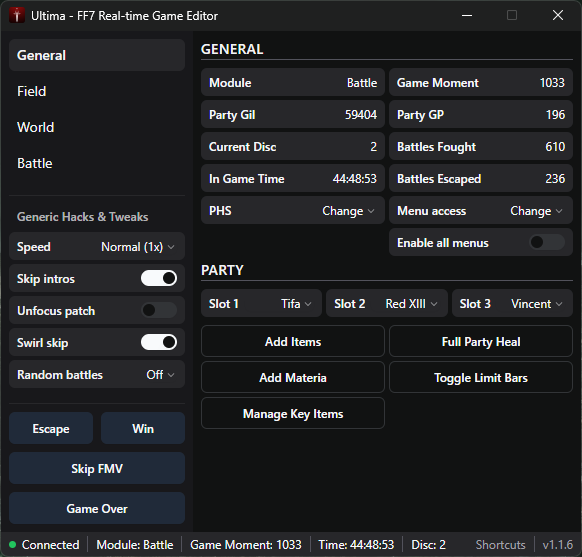Minimize the Ultima window

[x=467, y=16]
